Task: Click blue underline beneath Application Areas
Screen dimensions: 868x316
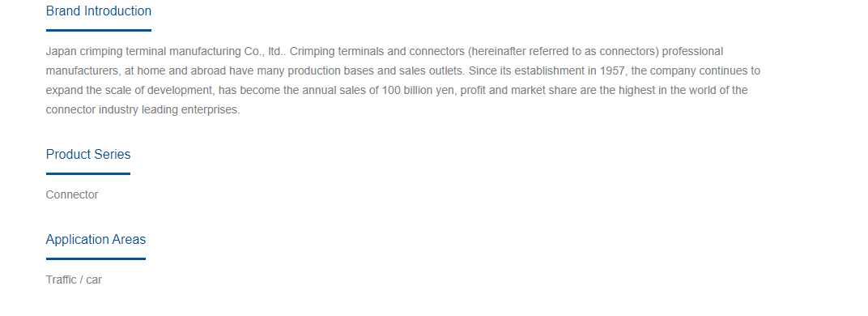Action: tap(96, 258)
